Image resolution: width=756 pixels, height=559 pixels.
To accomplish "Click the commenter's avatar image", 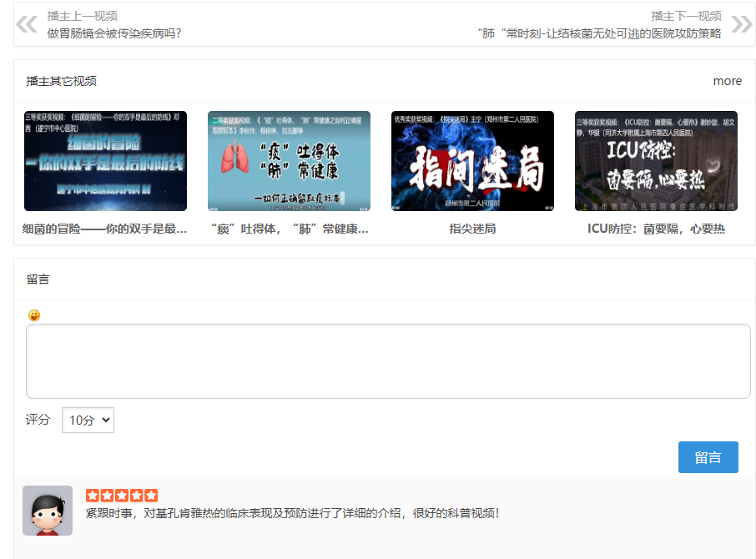I will [48, 511].
